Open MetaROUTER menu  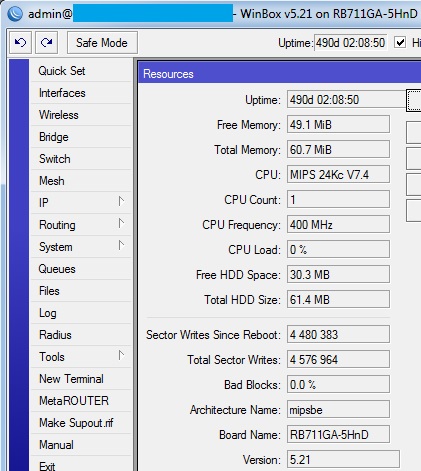81,401
